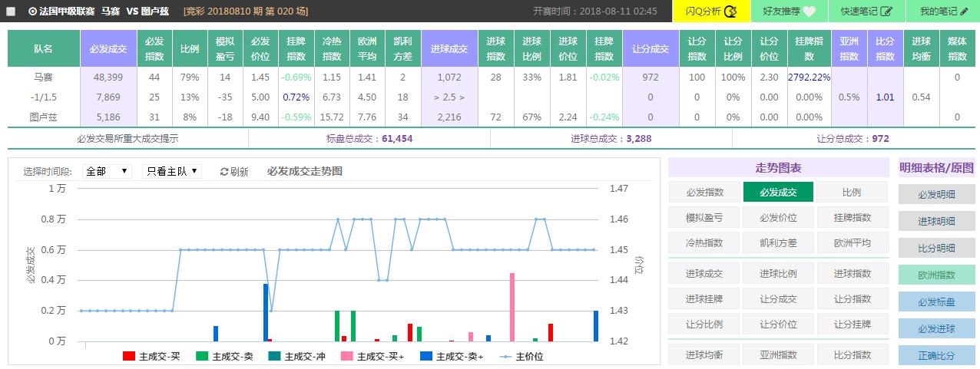Click the tall pink 主成交-买+ bar

pos(512,307)
